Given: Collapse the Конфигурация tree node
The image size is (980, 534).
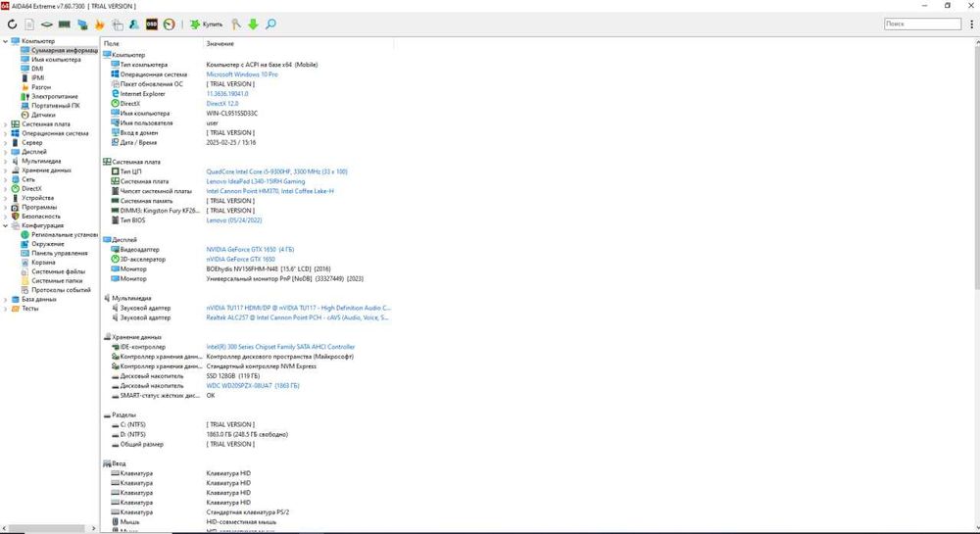Looking at the screenshot, I should click(x=6, y=225).
